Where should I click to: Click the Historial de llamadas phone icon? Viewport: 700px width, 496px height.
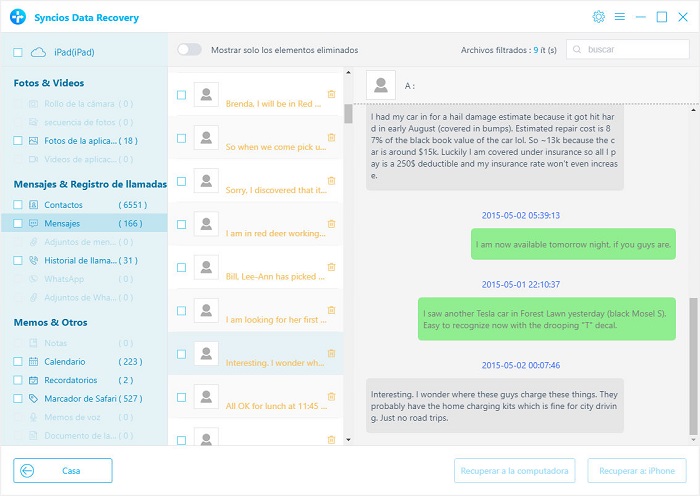coord(33,260)
